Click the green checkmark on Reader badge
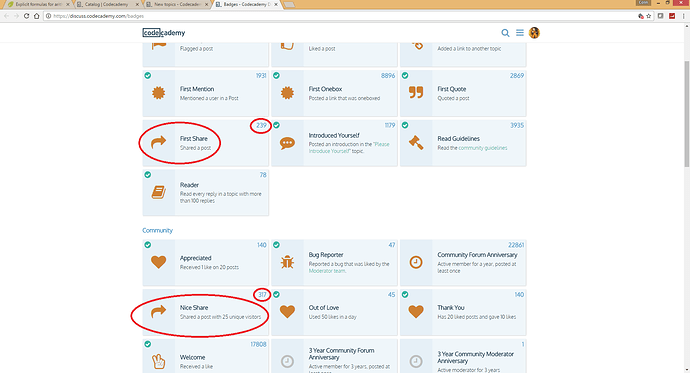This screenshot has width=690, height=373. [x=147, y=175]
